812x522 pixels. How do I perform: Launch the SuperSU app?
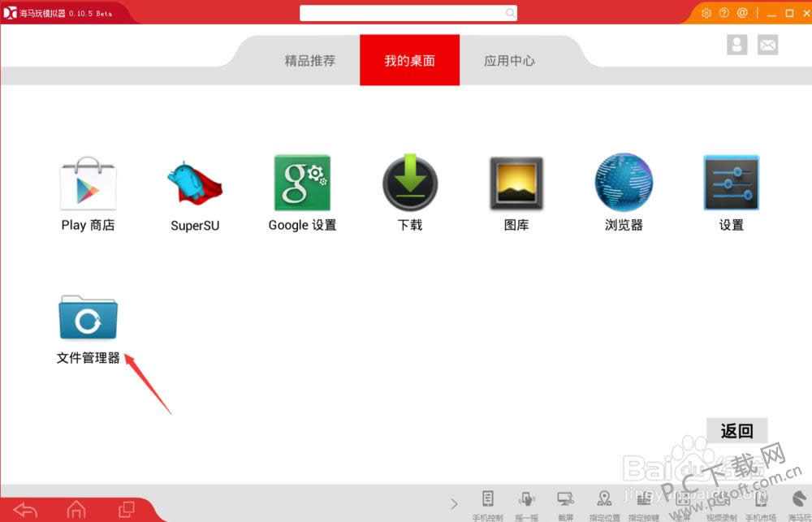pos(195,186)
